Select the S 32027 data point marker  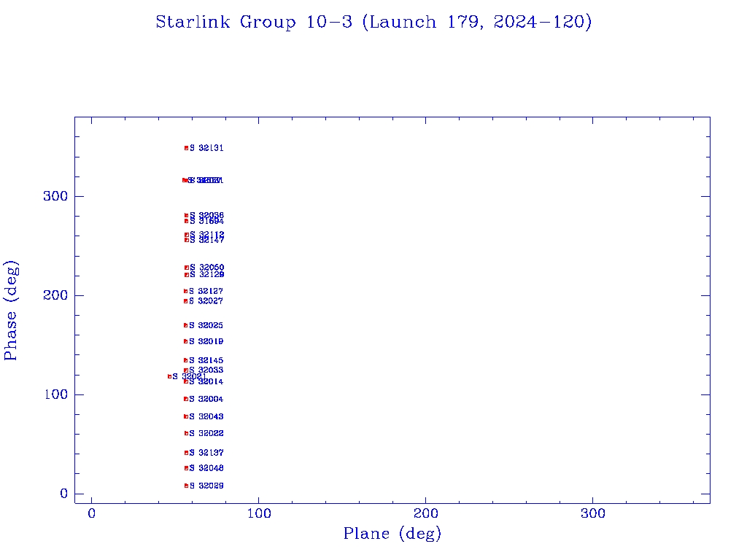[186, 301]
